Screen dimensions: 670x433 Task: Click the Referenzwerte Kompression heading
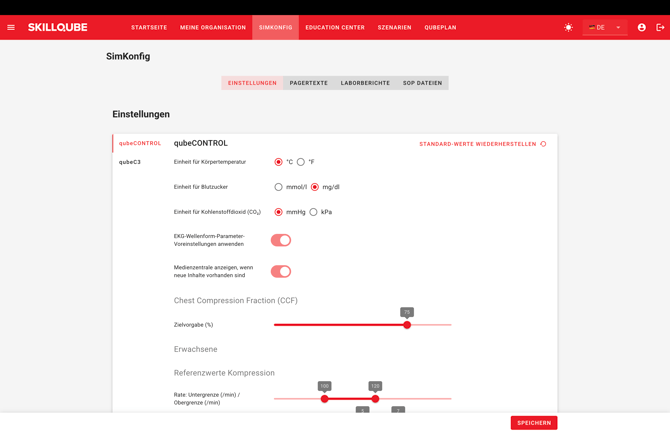(224, 373)
